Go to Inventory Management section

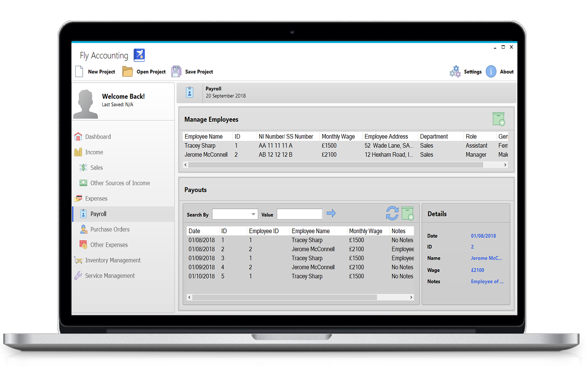[113, 260]
